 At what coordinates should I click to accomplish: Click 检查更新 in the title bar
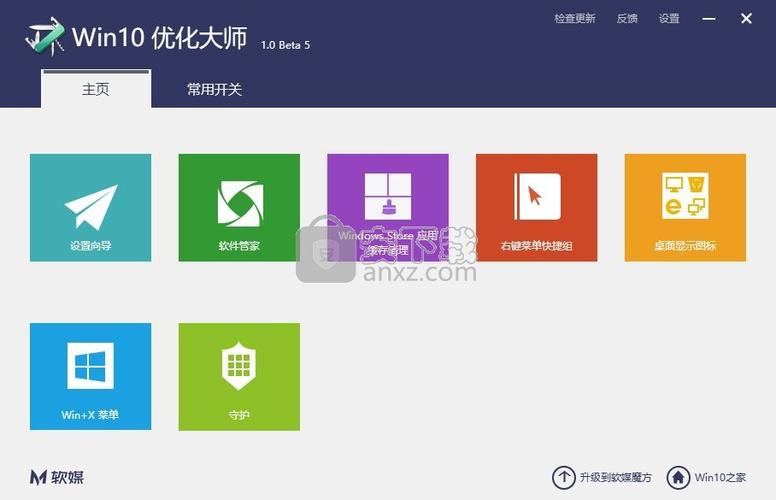coord(575,19)
